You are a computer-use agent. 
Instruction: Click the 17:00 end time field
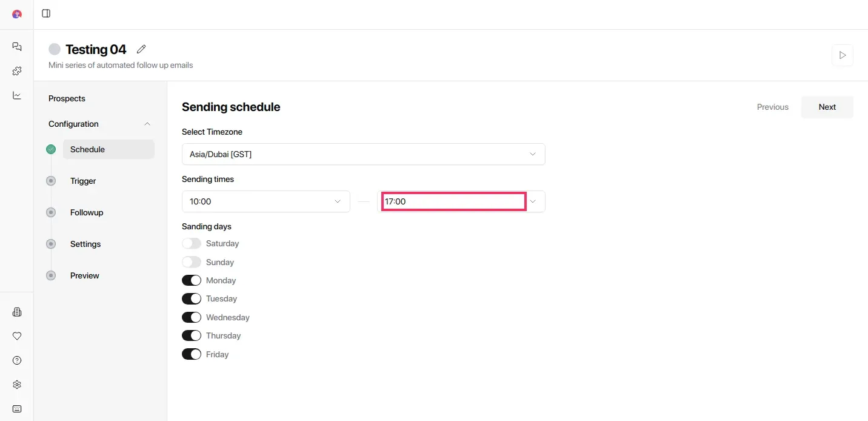click(453, 201)
